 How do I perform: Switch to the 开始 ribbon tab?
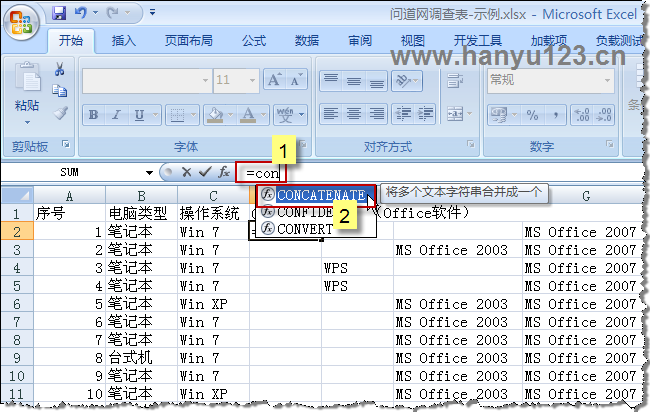[x=71, y=41]
